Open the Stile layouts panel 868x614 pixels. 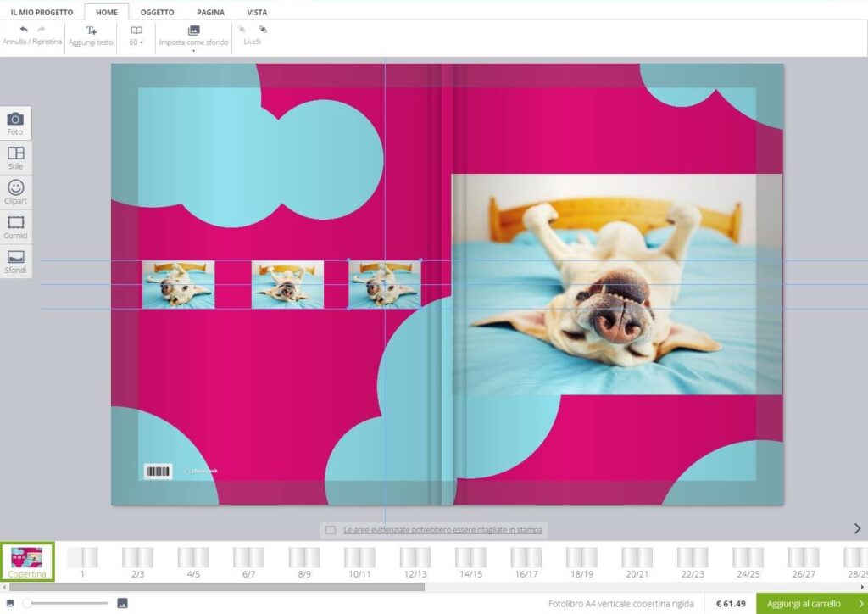click(15, 158)
